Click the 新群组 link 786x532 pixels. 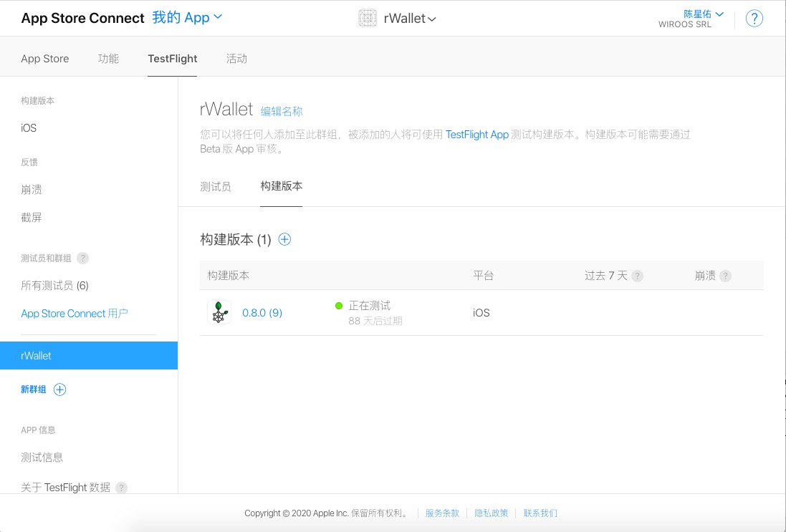(34, 390)
